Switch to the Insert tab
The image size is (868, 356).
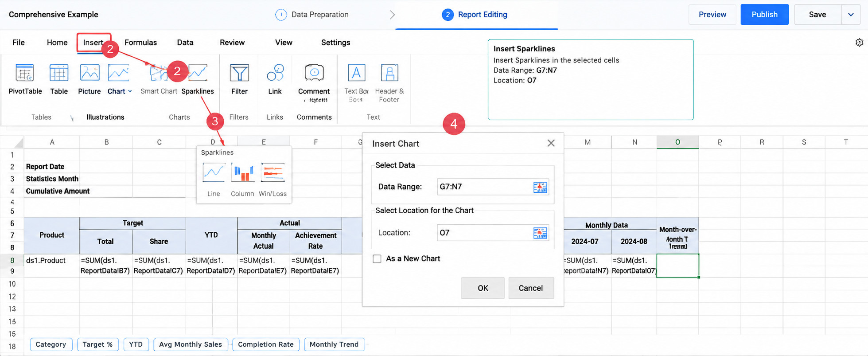pyautogui.click(x=93, y=43)
